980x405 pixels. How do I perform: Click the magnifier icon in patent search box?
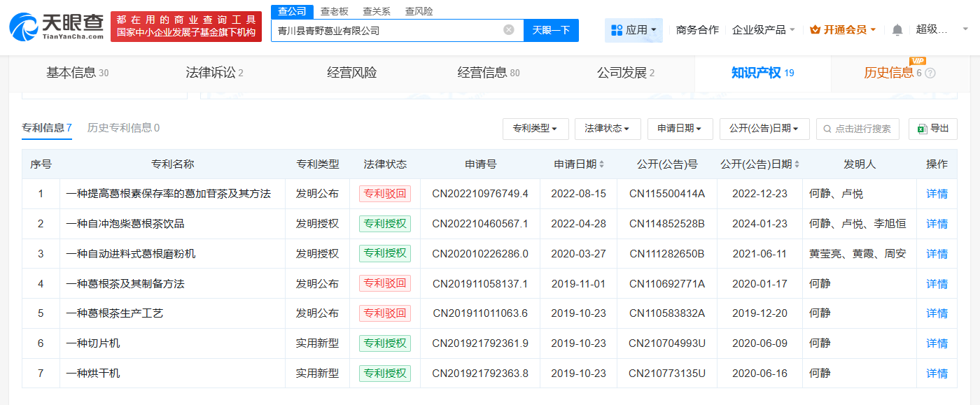point(829,129)
